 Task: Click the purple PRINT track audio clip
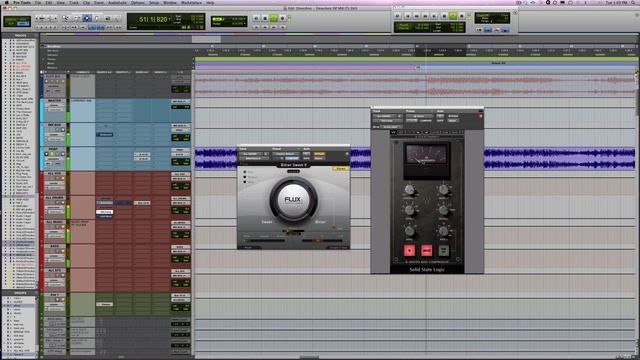[415, 158]
